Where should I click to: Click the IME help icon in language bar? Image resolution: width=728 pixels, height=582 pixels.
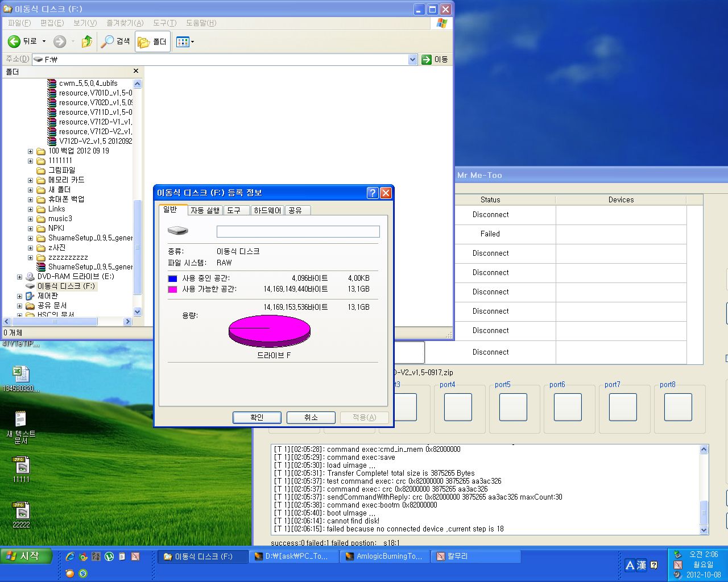(x=654, y=565)
